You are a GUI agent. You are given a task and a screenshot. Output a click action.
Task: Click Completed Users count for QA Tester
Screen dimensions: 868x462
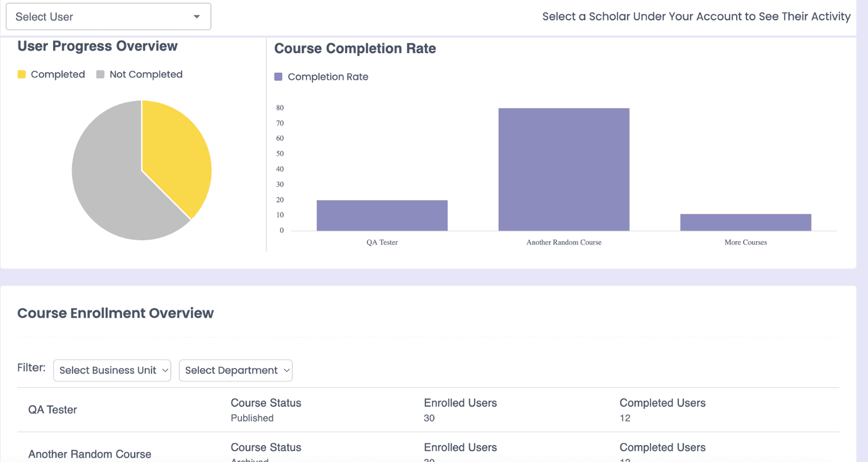[x=625, y=418]
